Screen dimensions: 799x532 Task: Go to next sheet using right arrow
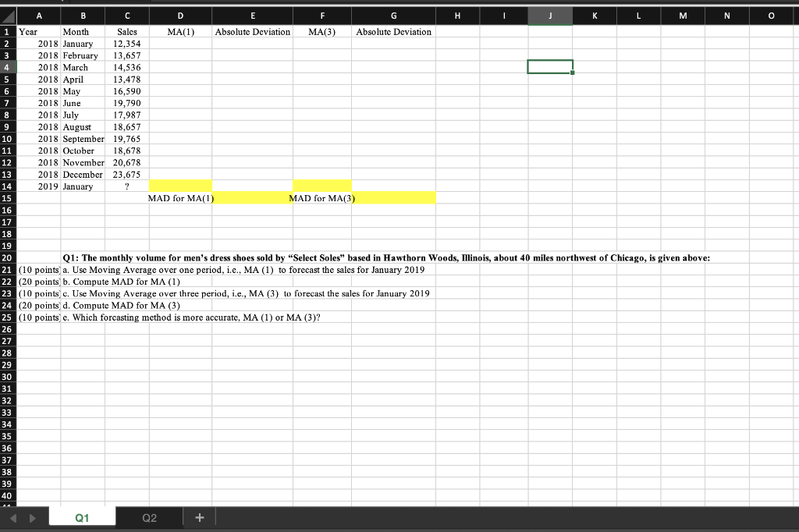pyautogui.click(x=33, y=518)
